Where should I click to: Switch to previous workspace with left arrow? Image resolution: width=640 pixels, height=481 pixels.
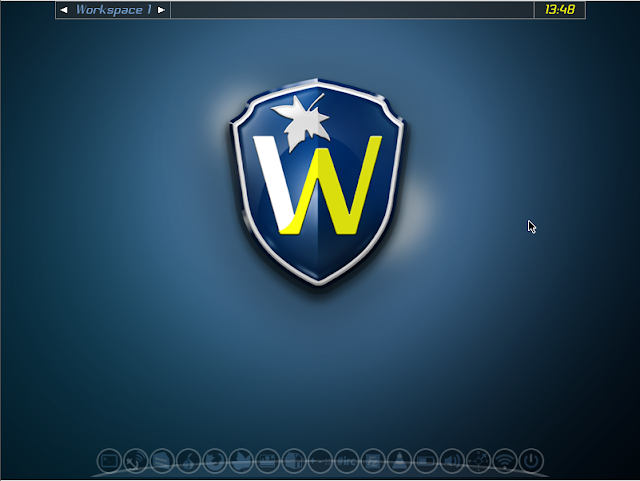coord(64,10)
